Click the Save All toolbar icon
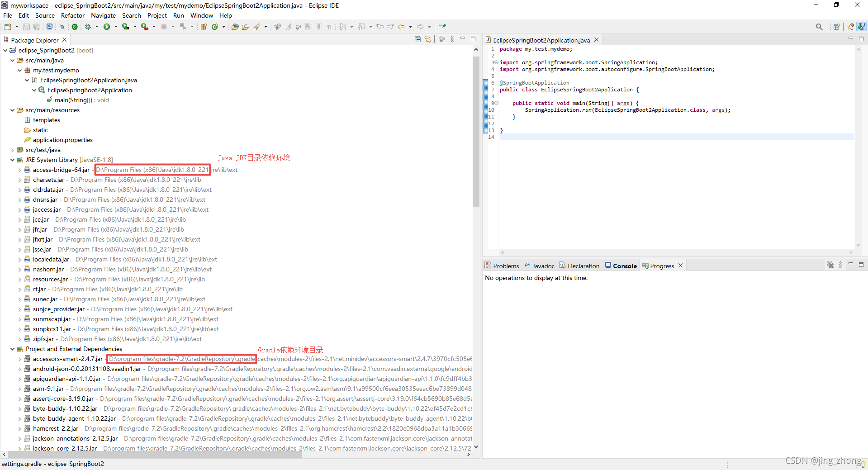868x470 pixels. 37,27
